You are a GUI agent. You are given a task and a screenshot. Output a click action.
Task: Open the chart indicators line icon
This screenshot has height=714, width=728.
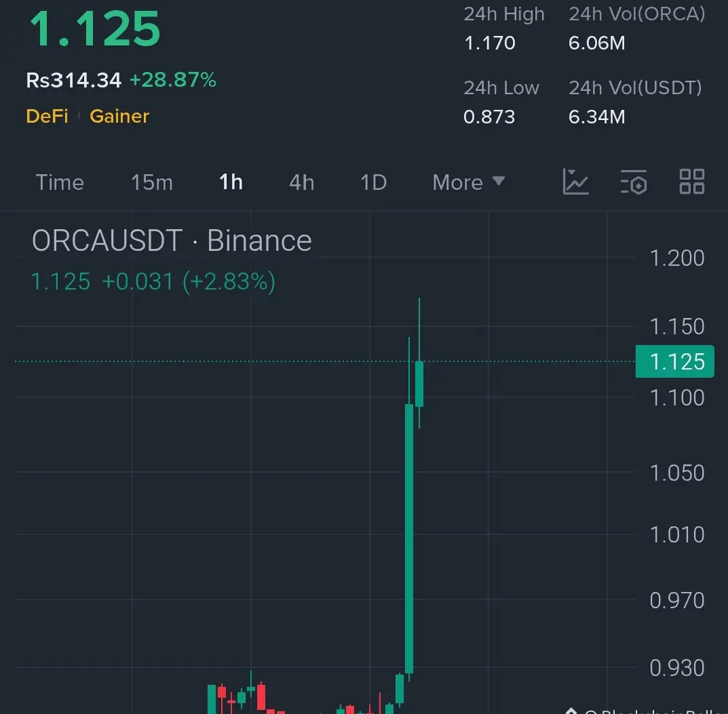(576, 182)
